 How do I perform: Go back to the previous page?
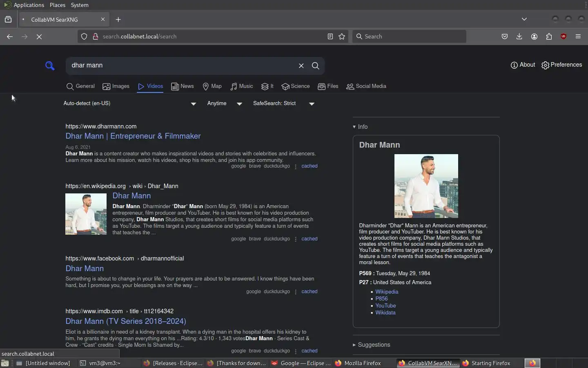pyautogui.click(x=10, y=36)
